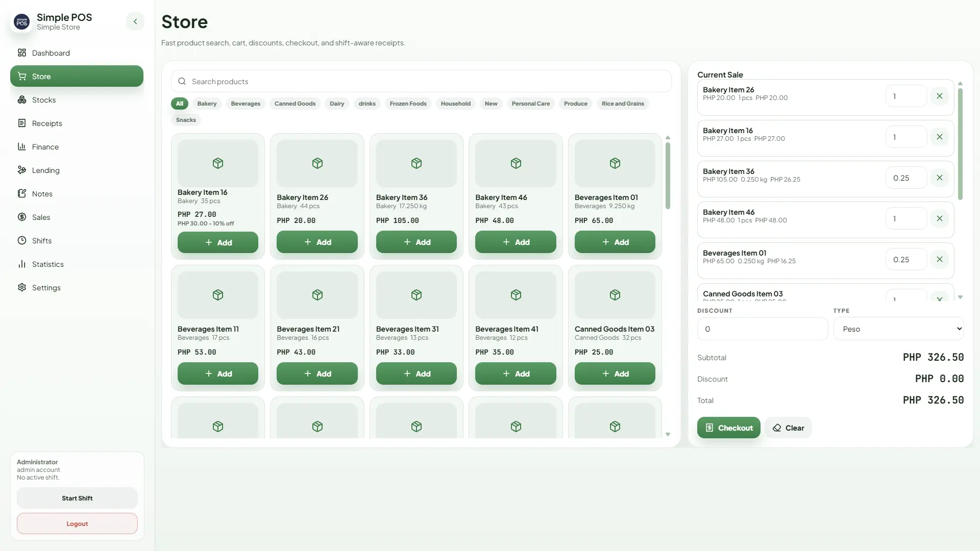The width and height of the screenshot is (980, 551).
Task: Filter products by Dairy
Action: pos(337,104)
